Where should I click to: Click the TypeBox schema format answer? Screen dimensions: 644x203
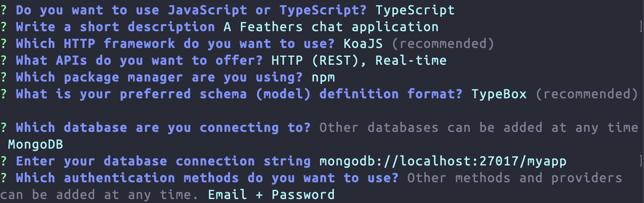[x=499, y=94]
